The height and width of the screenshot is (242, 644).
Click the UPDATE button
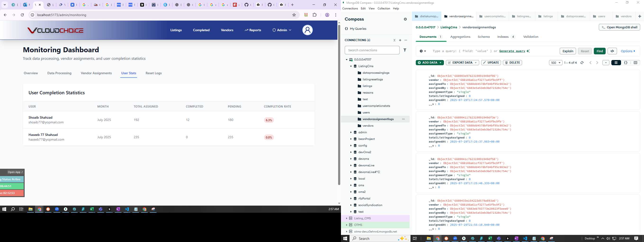click(x=491, y=63)
